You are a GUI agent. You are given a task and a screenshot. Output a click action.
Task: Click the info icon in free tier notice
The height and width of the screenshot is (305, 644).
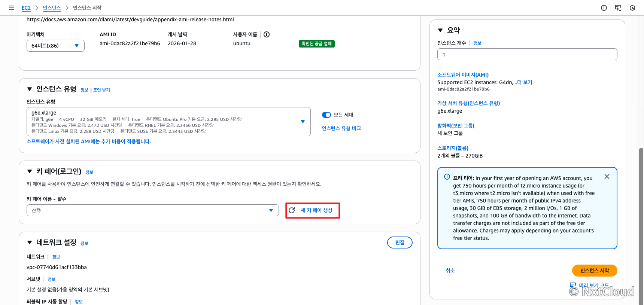click(447, 177)
